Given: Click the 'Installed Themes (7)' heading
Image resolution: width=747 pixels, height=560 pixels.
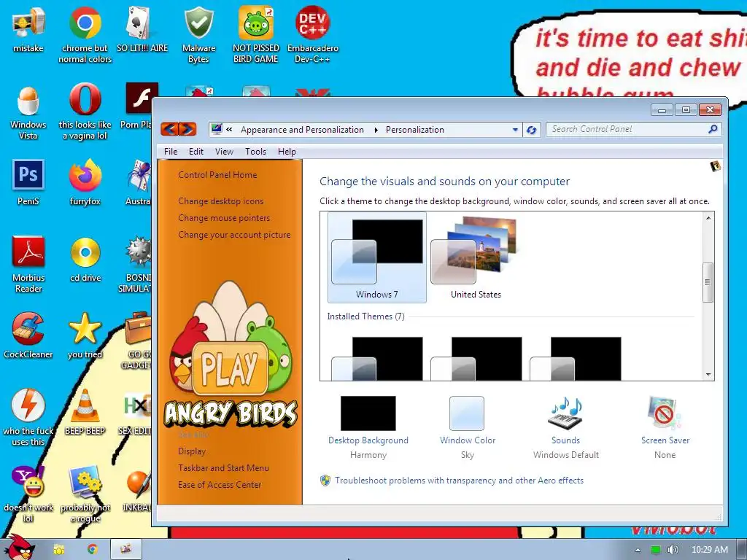Looking at the screenshot, I should pos(366,316).
